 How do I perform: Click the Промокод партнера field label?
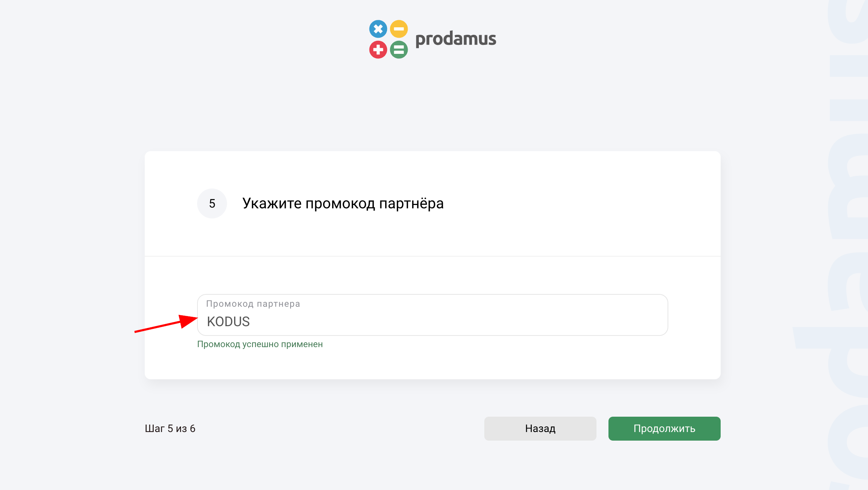pyautogui.click(x=253, y=304)
